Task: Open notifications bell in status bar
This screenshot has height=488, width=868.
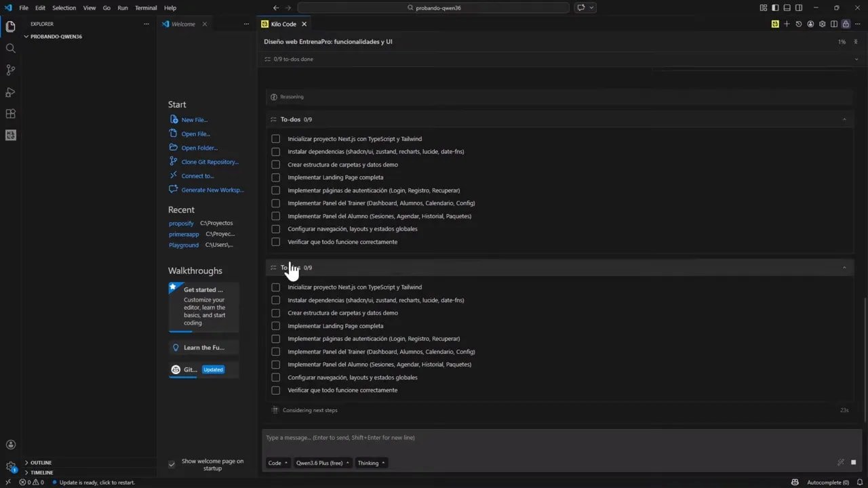Action: pos(860,482)
